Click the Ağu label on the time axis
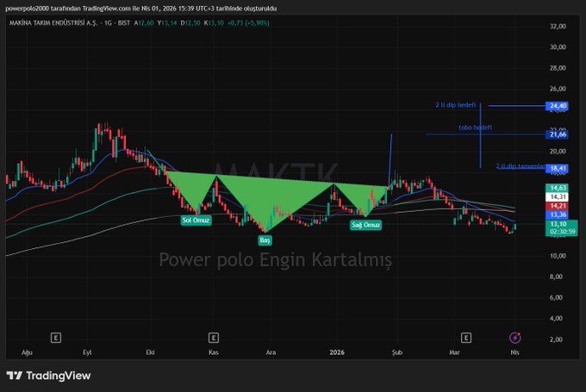The height and width of the screenshot is (392, 586). click(x=27, y=352)
